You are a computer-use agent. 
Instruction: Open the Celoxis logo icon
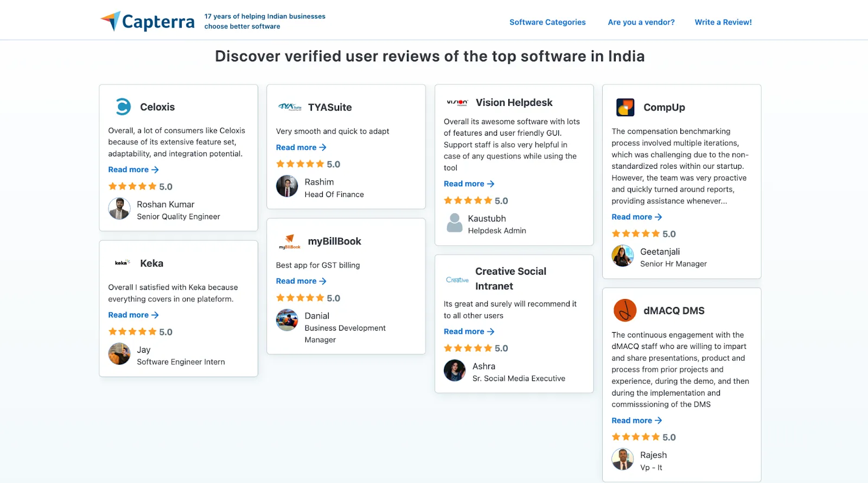[x=124, y=106]
